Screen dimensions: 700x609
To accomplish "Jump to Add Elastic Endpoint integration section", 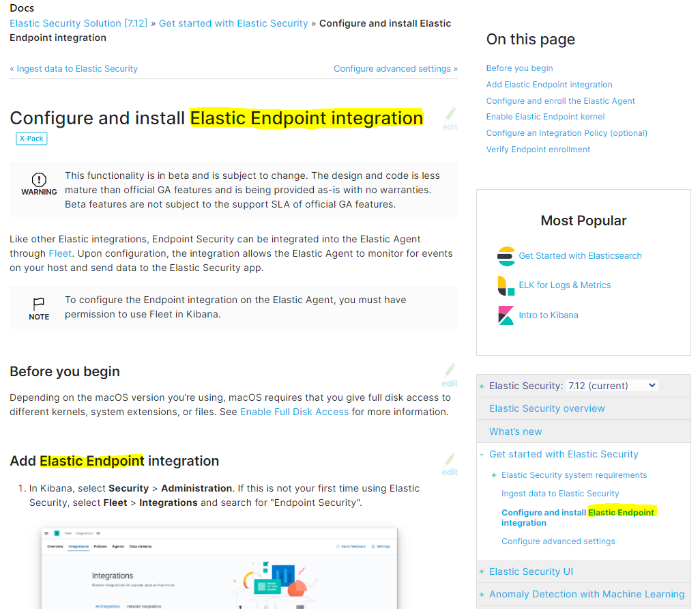I will pos(549,85).
